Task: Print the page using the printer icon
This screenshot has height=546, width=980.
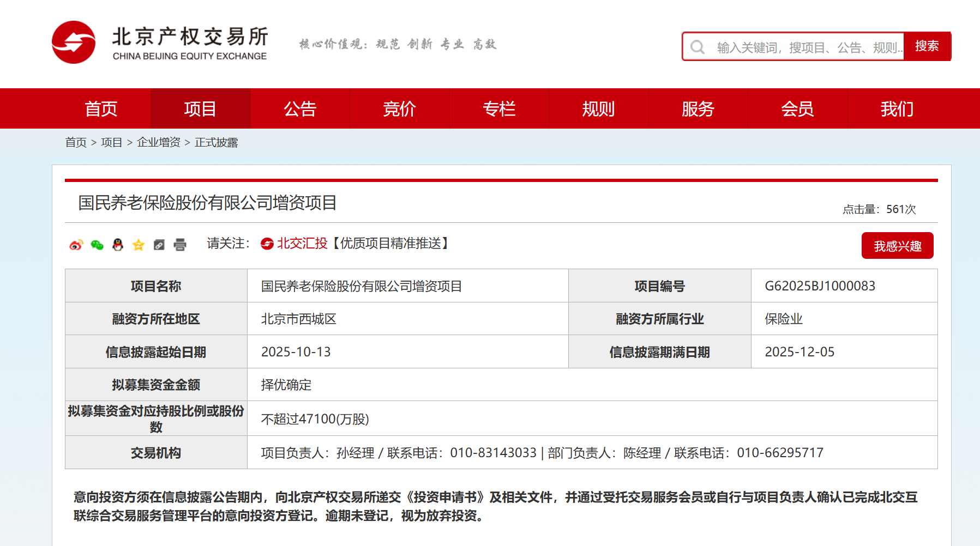Action: [x=180, y=245]
